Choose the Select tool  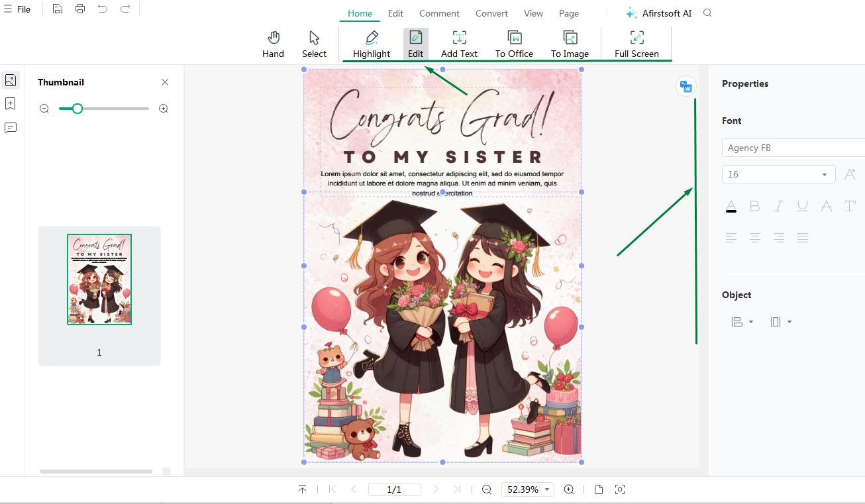pyautogui.click(x=314, y=44)
